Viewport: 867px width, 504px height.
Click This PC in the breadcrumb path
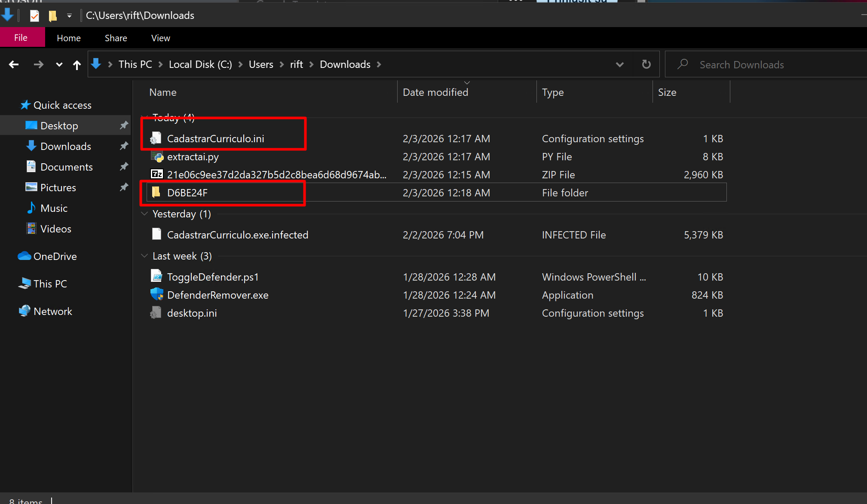(135, 64)
